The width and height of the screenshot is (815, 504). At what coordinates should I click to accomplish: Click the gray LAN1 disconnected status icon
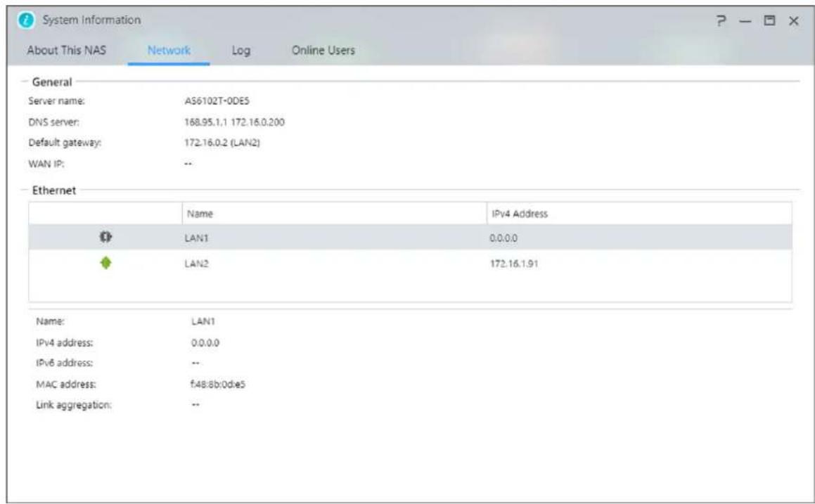pyautogui.click(x=105, y=238)
